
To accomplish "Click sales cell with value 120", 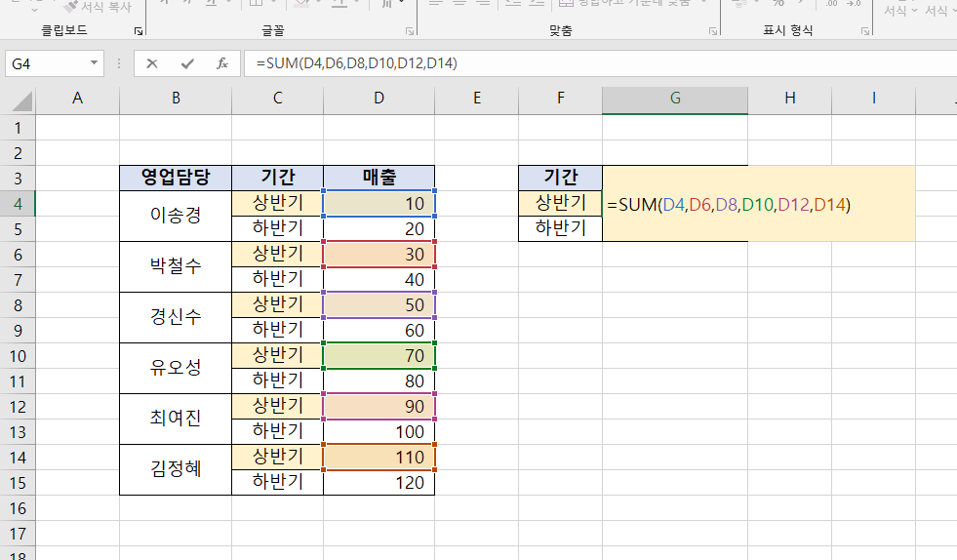I will pos(379,483).
